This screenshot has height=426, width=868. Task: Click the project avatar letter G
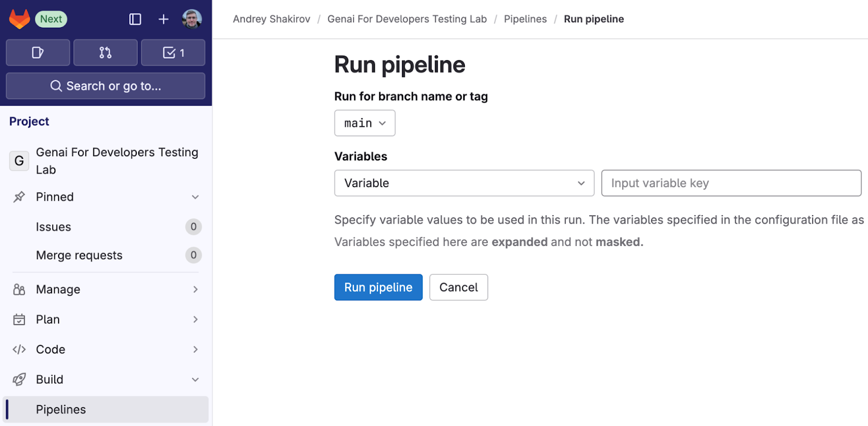coord(19,161)
